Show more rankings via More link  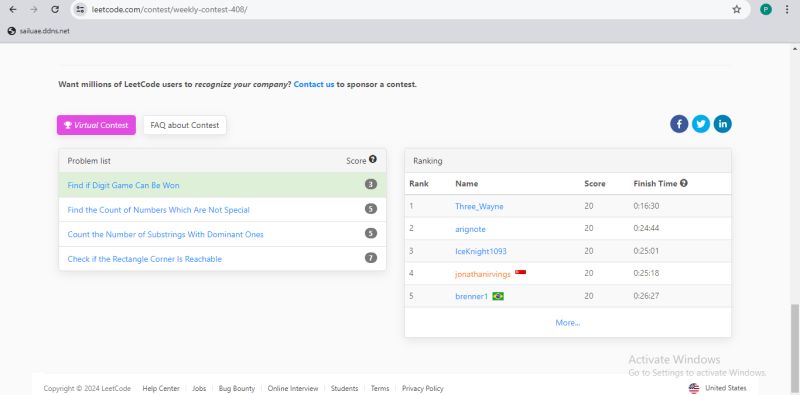[567, 323]
